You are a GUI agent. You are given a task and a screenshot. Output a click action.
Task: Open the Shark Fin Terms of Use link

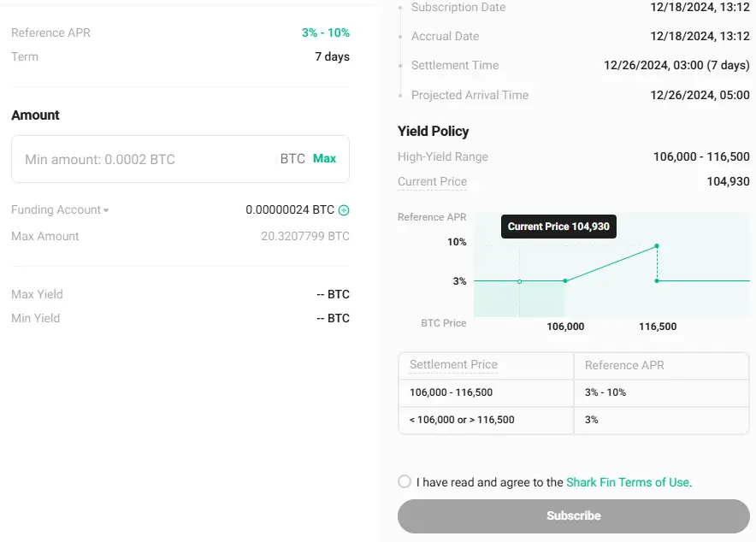(627, 482)
